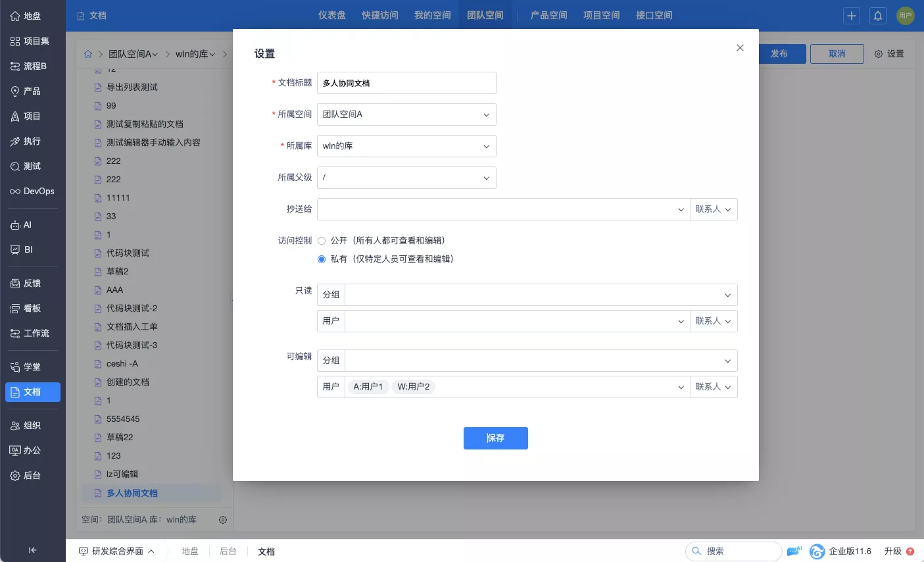Screen dimensions: 924x562
Task: Click the 文档标题 input field
Action: tap(406, 83)
